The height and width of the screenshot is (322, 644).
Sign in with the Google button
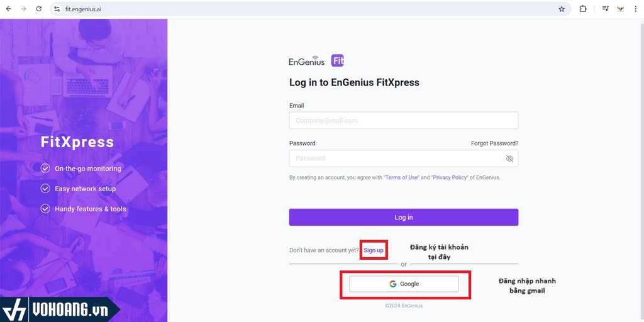tap(404, 284)
